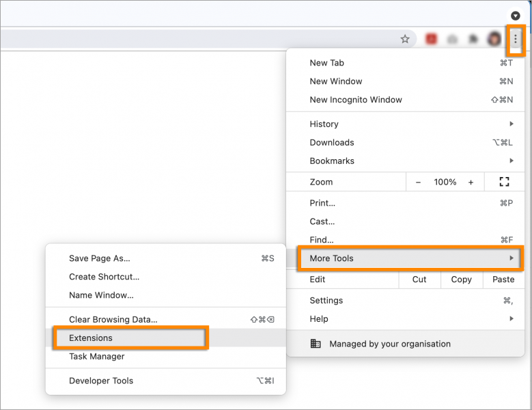Open Settings from the menu
The height and width of the screenshot is (410, 532).
tap(406, 301)
